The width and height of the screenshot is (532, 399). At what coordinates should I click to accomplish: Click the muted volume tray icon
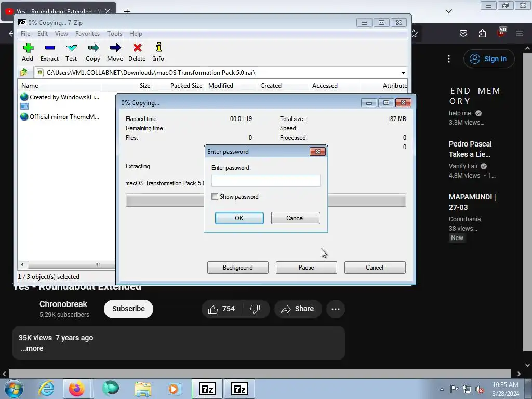(480, 389)
